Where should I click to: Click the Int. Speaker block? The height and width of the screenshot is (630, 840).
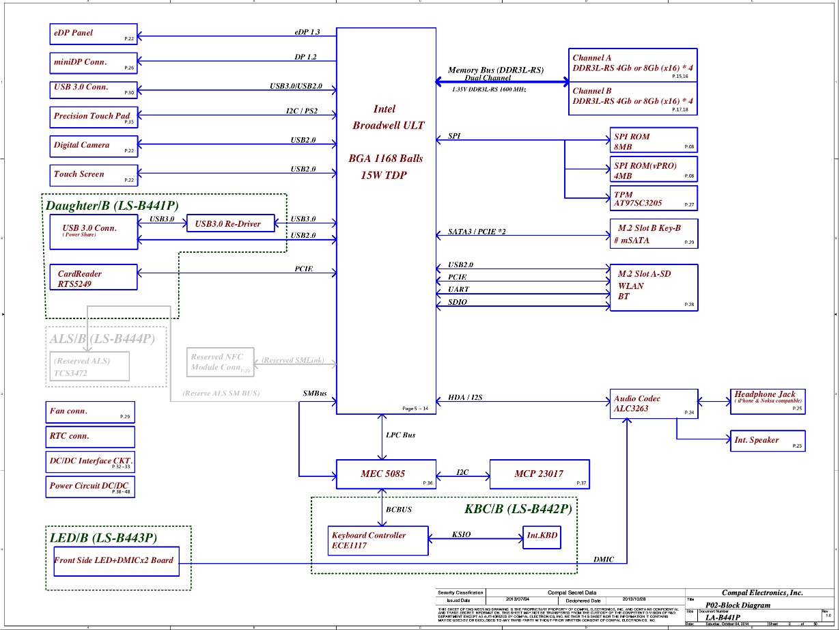[767, 441]
